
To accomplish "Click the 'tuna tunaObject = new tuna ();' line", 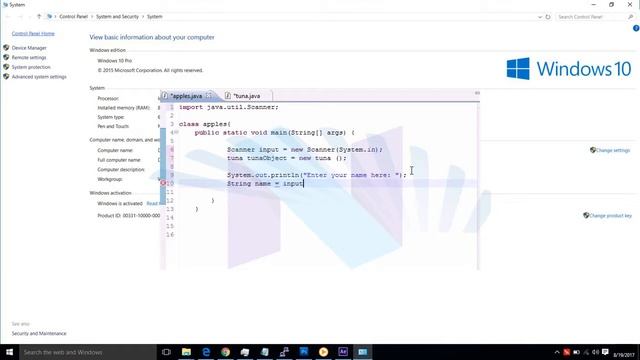I will click(287, 158).
